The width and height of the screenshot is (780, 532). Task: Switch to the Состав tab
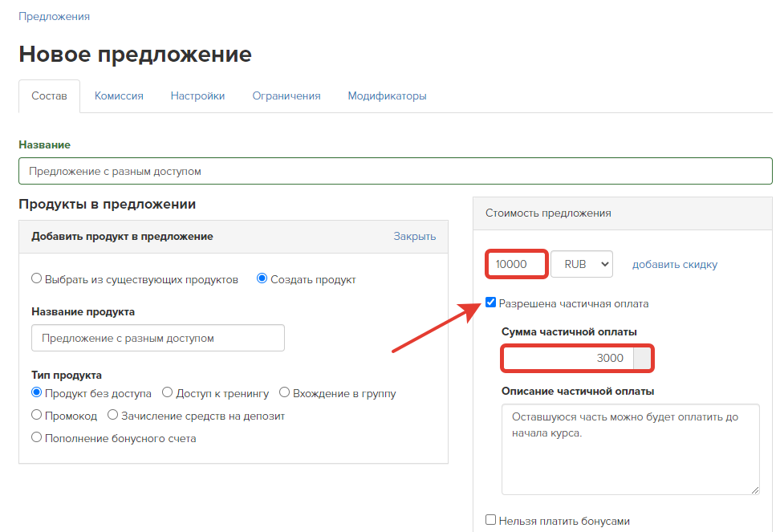(x=49, y=96)
